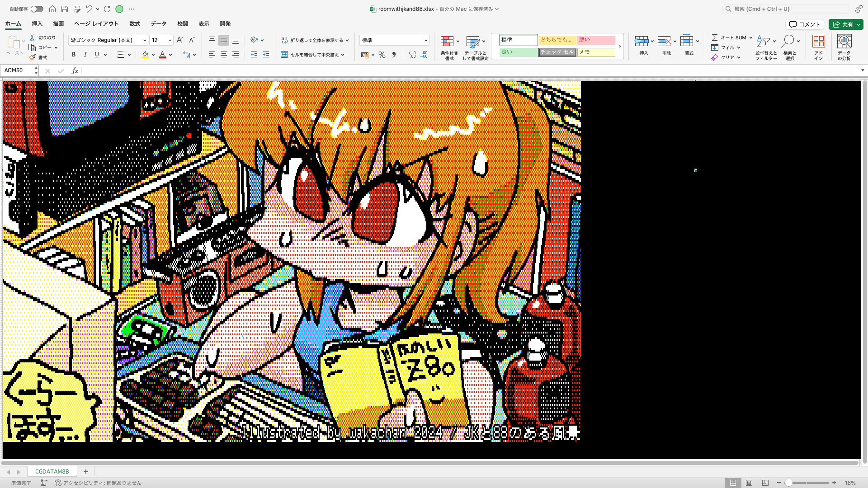Screen dimensions: 868x488
Task: Increase font size with larger A icon
Action: (x=180, y=40)
